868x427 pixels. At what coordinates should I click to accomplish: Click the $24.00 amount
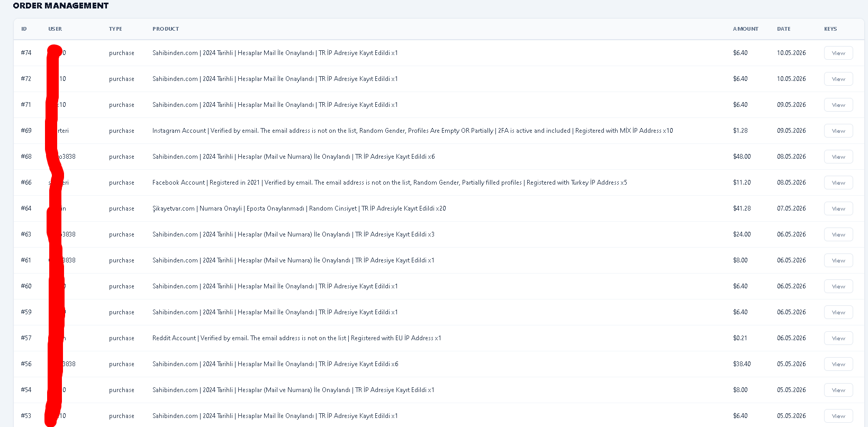(742, 234)
